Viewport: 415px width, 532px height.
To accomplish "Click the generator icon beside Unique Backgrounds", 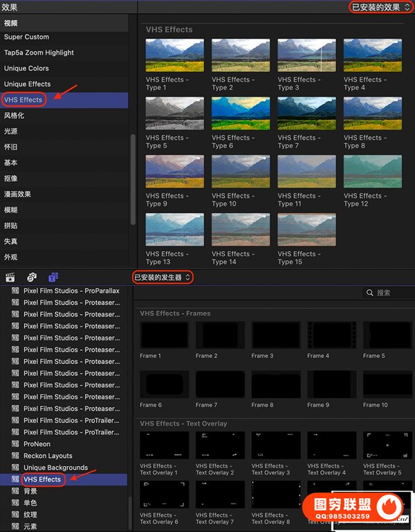I will (15, 468).
